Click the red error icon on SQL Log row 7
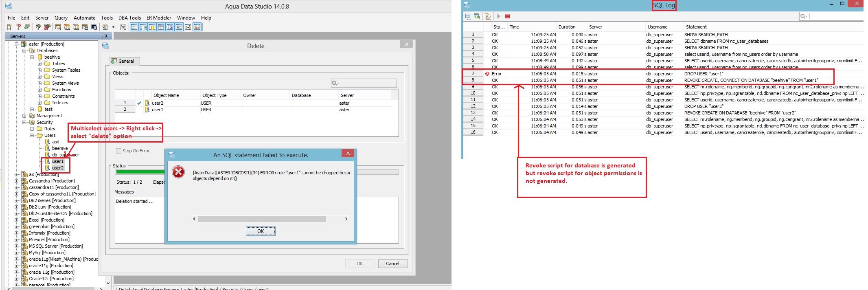Screen dimensions: 868x290 click(x=487, y=74)
